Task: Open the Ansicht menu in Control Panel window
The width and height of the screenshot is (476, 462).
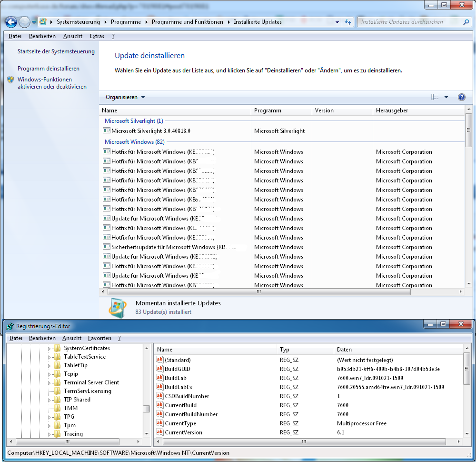Action: pos(73,36)
